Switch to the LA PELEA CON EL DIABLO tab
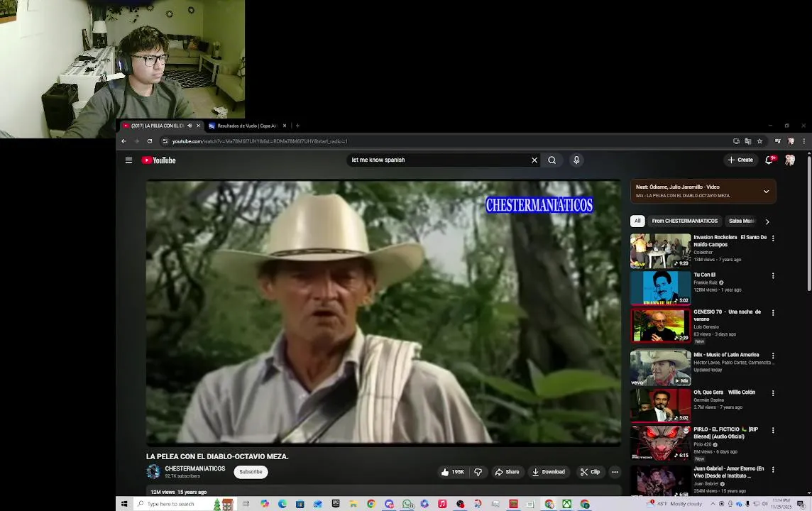The height and width of the screenshot is (511, 812). 157,126
